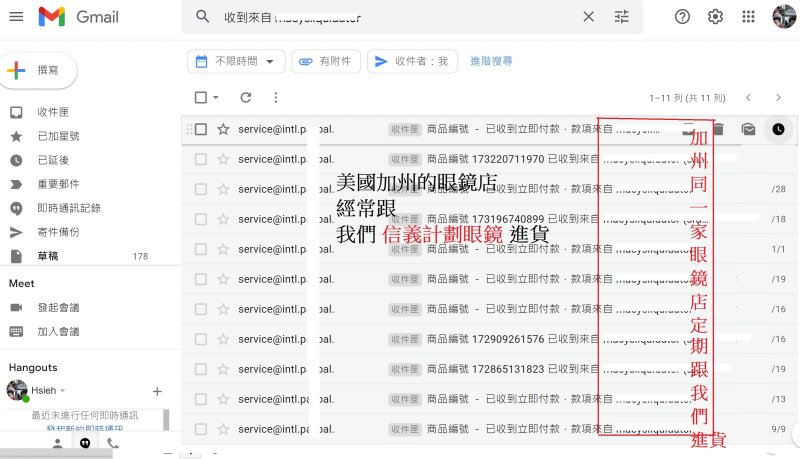Image resolution: width=800 pixels, height=459 pixels.
Task: Check the select-all checkbox in toolbar
Action: (201, 97)
